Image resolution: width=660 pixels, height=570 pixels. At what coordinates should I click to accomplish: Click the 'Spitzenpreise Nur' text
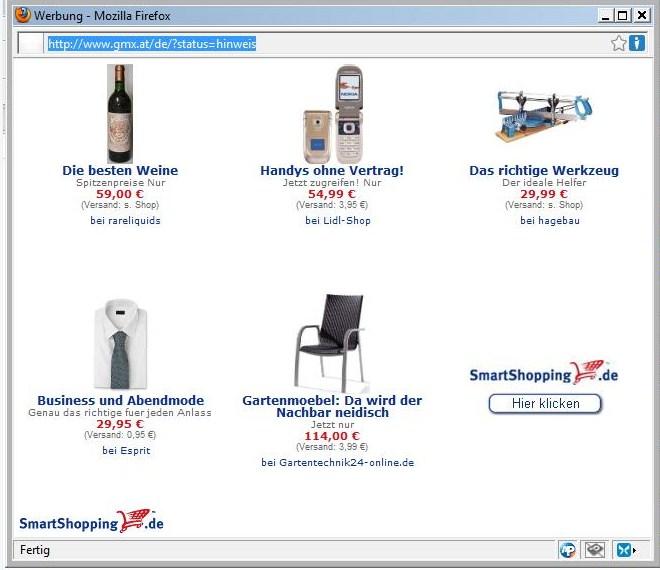click(121, 183)
